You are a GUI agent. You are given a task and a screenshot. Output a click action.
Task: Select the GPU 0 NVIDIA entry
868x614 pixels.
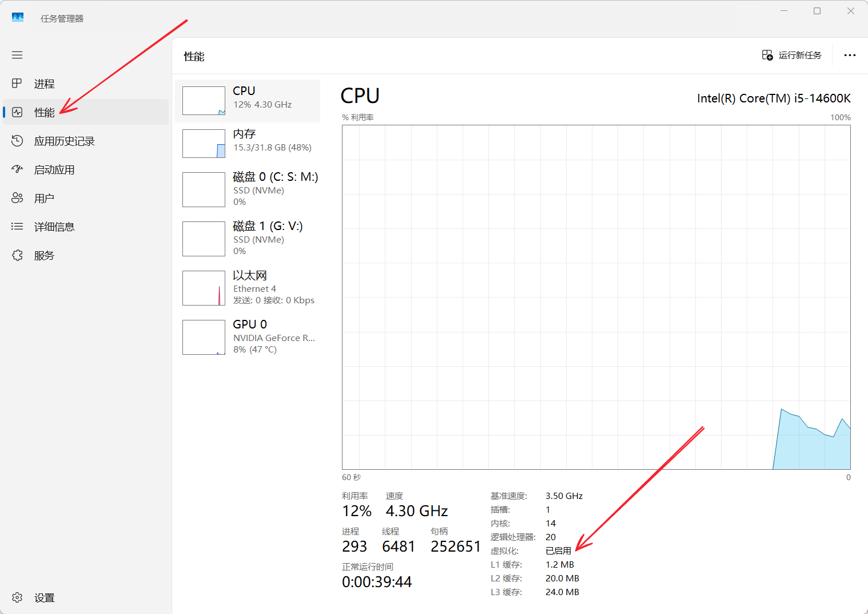tap(249, 337)
